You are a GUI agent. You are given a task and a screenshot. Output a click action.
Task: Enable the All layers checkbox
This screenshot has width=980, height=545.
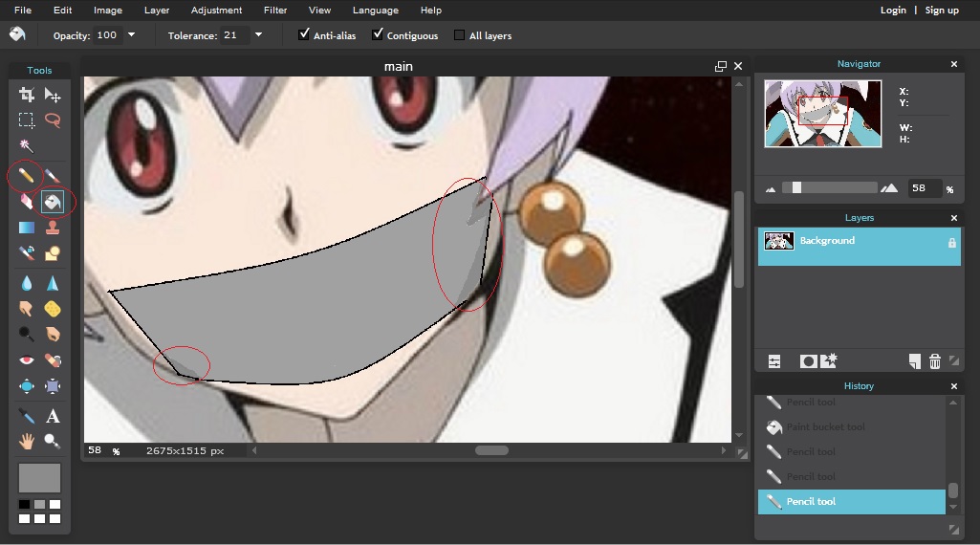(x=459, y=35)
